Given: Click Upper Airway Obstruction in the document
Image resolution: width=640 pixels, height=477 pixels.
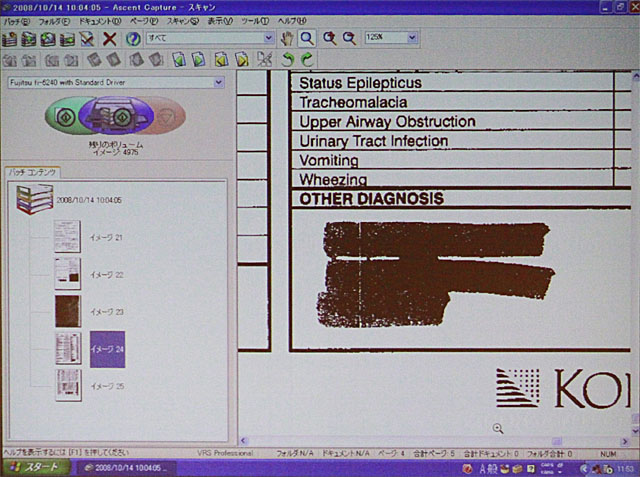Looking at the screenshot, I should [387, 122].
